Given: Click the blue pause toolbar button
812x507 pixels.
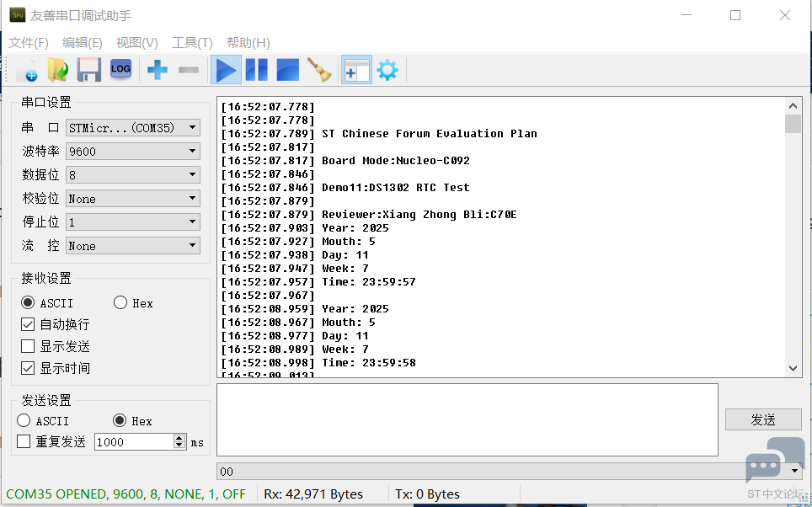Looking at the screenshot, I should pyautogui.click(x=256, y=70).
